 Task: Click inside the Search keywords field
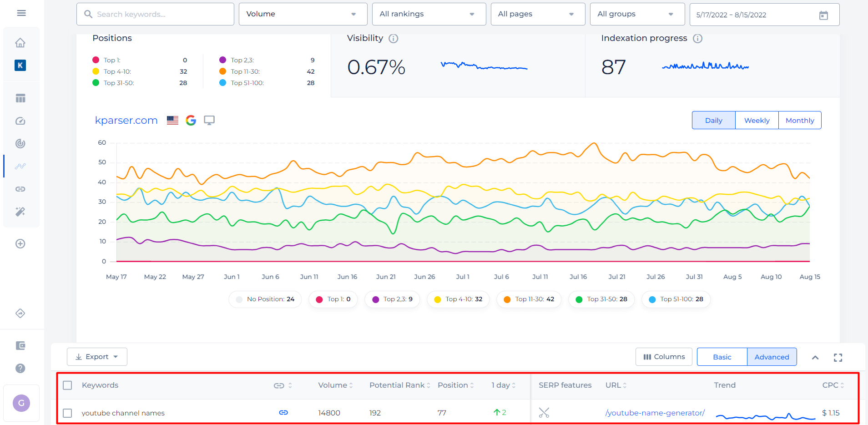click(155, 14)
